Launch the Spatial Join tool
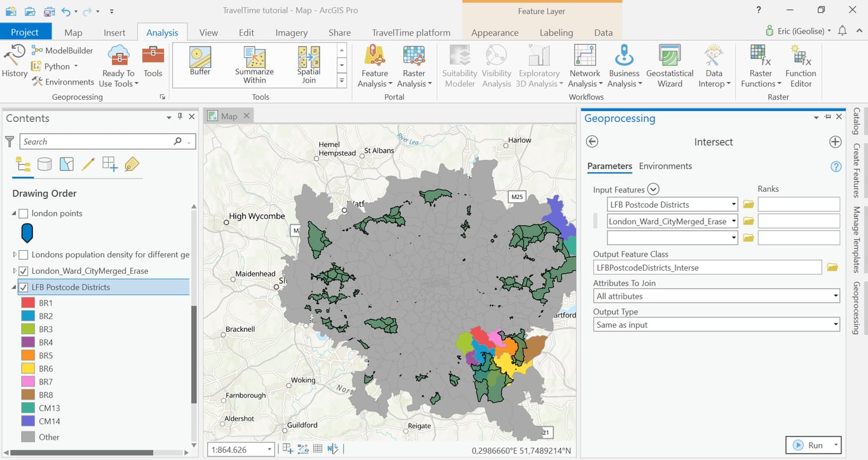The image size is (868, 460). (309, 64)
